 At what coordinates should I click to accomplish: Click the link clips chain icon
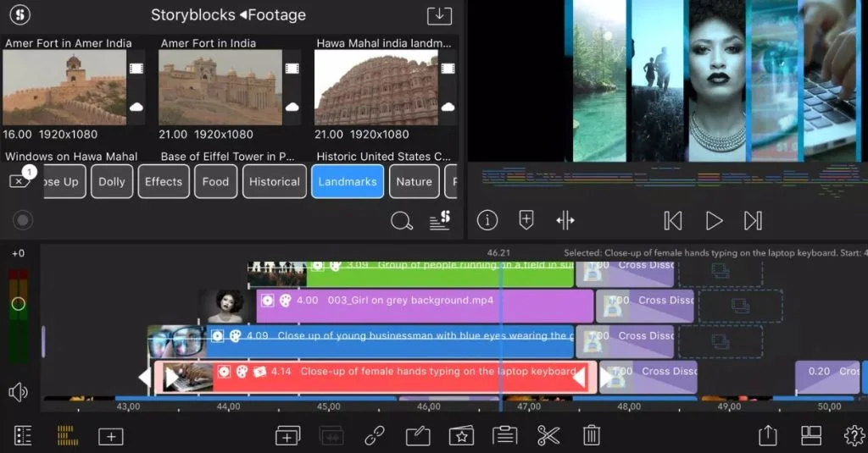375,436
